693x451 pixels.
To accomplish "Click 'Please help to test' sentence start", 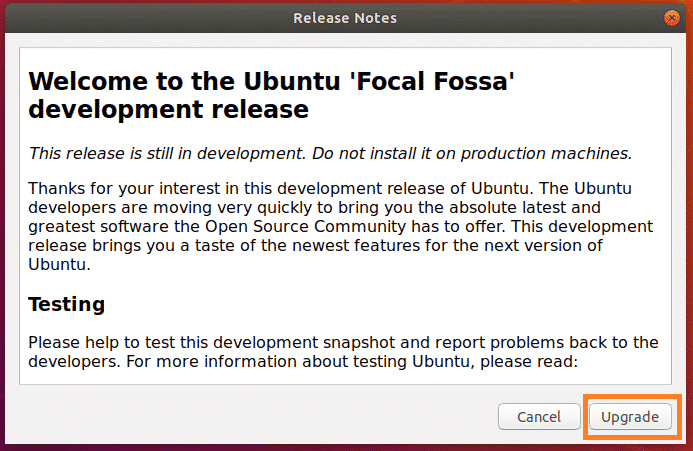I will (92, 342).
